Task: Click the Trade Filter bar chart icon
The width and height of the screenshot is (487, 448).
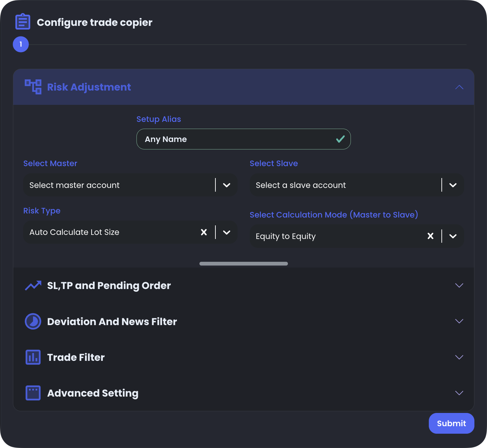Action: 33,357
